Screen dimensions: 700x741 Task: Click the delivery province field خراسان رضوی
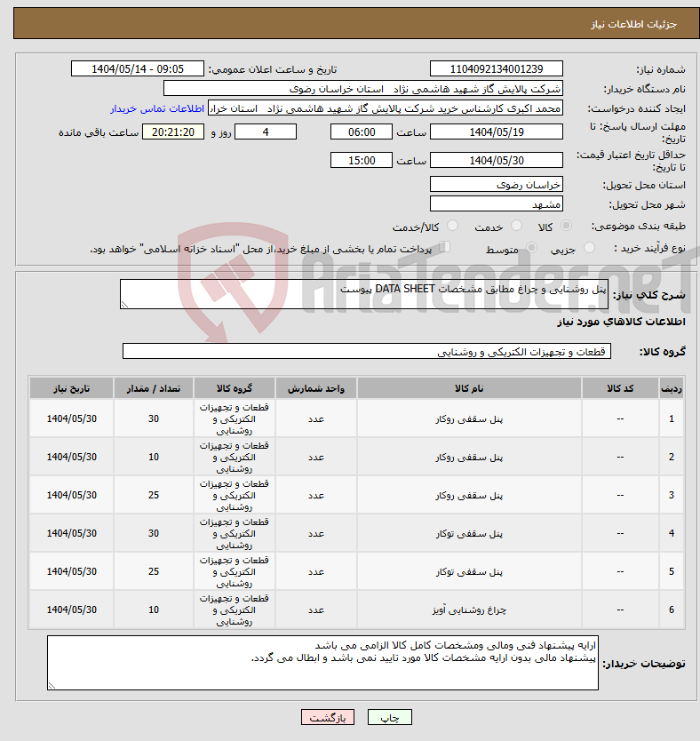[497, 184]
